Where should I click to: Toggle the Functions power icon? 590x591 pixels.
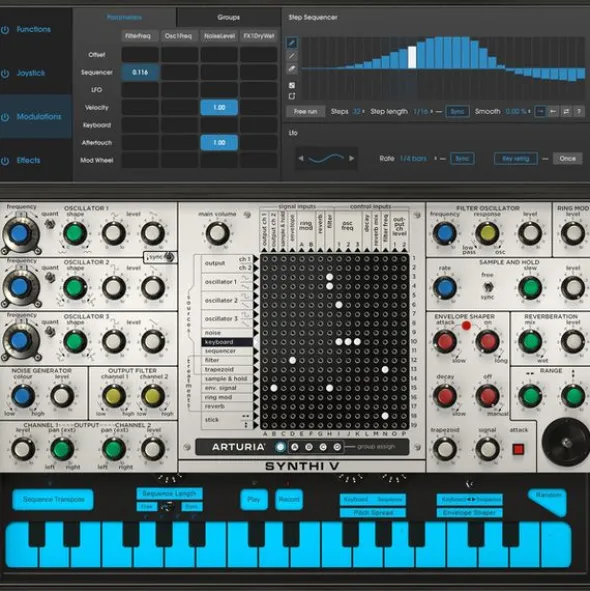pos(5,30)
